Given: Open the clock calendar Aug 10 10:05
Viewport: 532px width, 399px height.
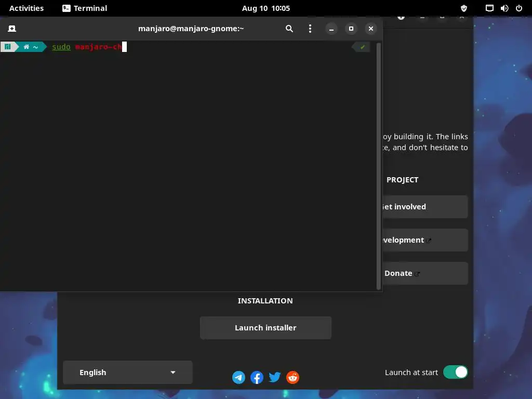Looking at the screenshot, I should pos(266,8).
